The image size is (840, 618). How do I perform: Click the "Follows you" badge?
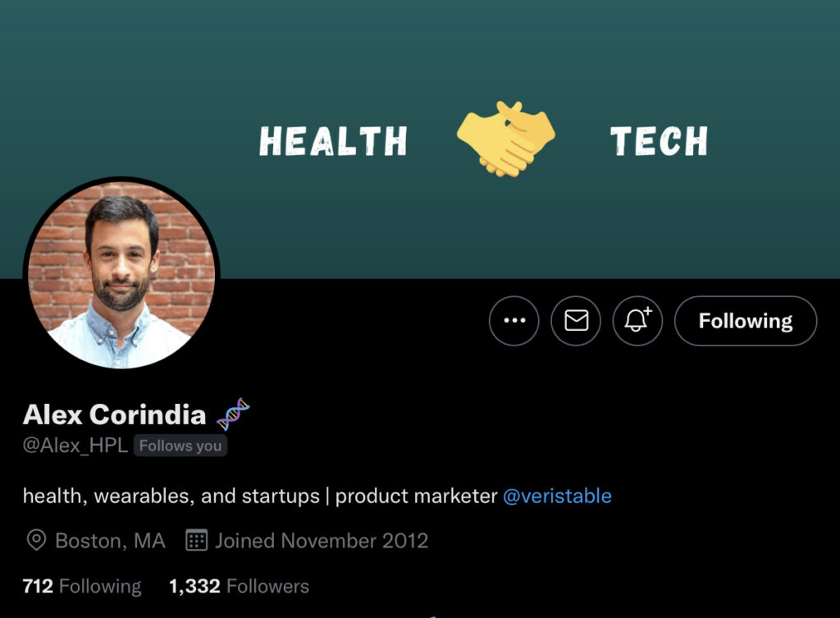coord(180,446)
